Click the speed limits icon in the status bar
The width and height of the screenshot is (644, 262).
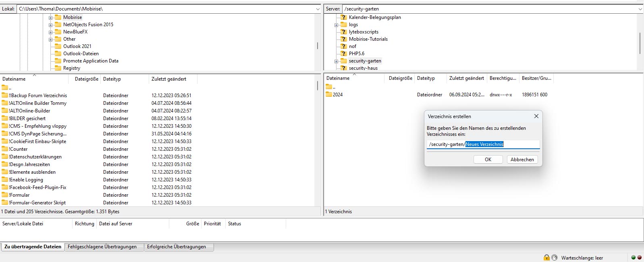(x=555, y=258)
